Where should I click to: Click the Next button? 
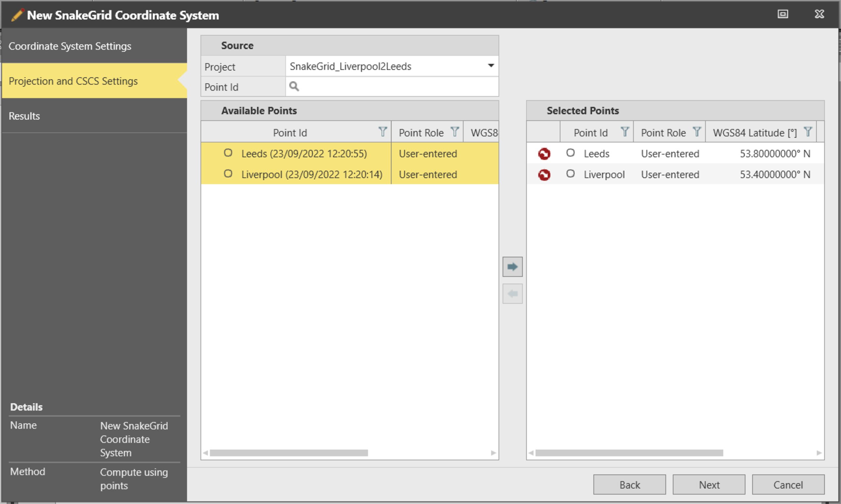709,484
